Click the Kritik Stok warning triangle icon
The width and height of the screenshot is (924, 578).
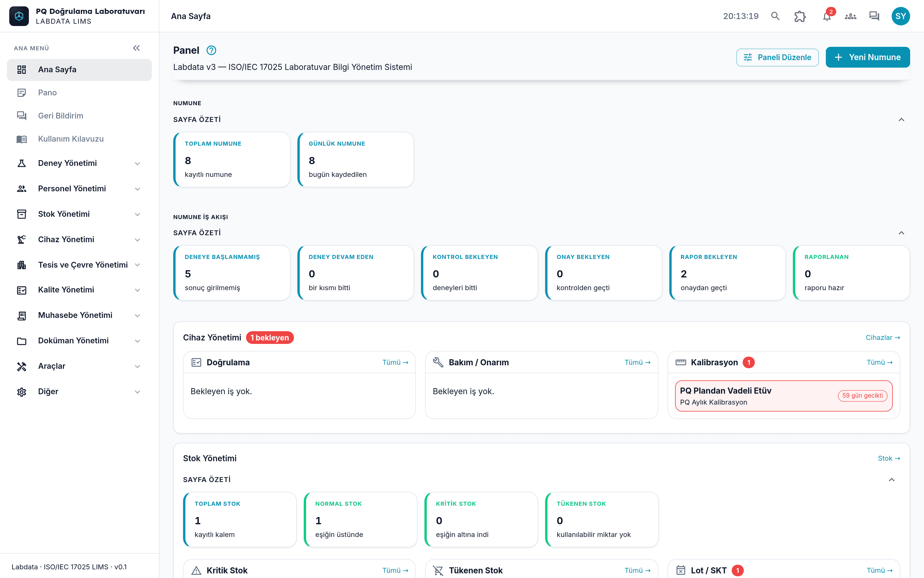click(196, 570)
